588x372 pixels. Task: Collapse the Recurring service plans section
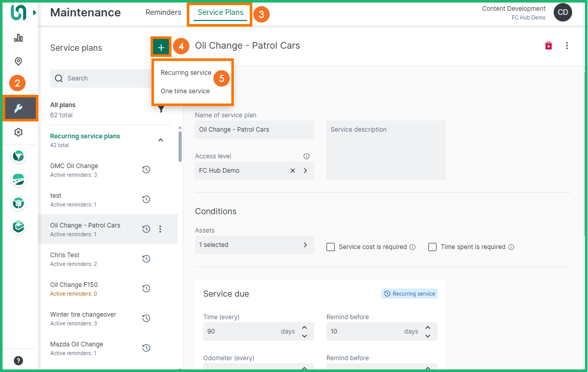(x=161, y=140)
